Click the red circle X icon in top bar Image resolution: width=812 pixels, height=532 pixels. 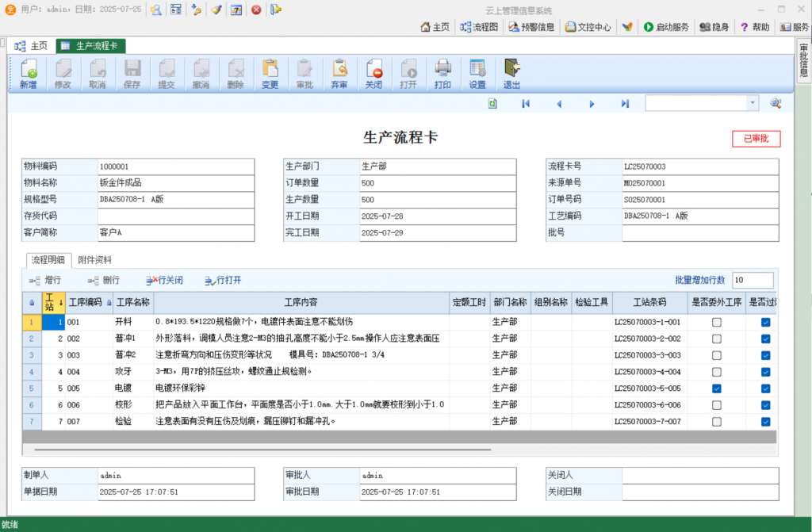click(256, 10)
